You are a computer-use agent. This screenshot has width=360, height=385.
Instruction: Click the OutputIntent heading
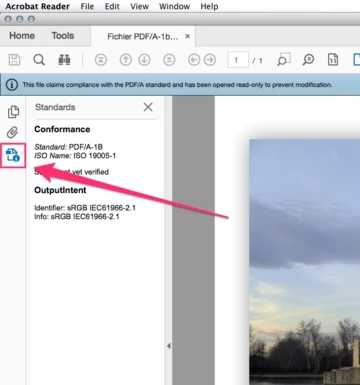pos(60,190)
